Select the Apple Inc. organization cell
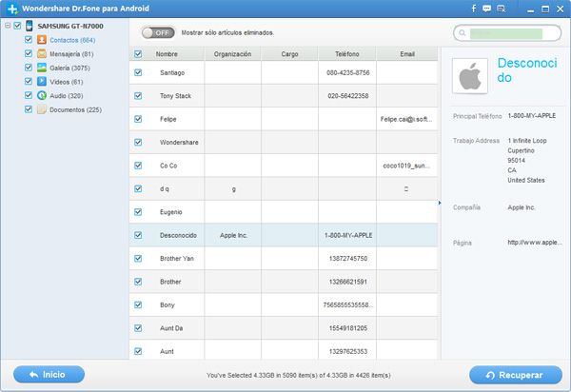Screen dimensions: 571x392 pos(233,236)
